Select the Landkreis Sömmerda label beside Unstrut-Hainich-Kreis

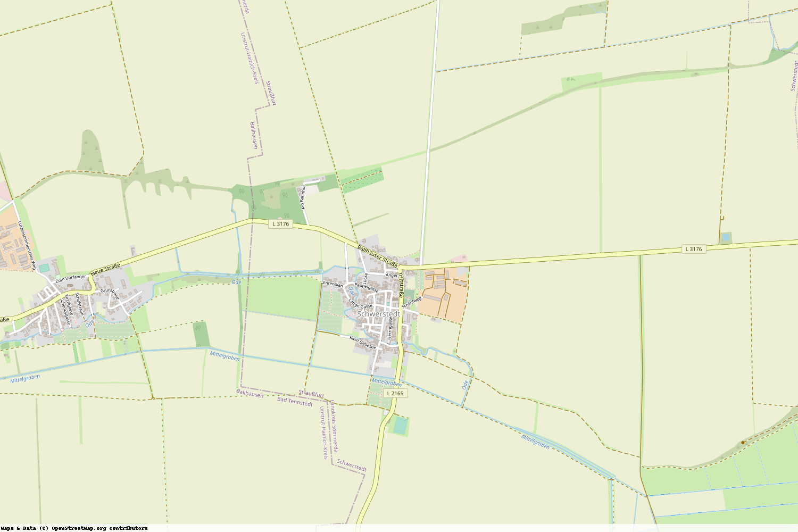click(x=334, y=426)
